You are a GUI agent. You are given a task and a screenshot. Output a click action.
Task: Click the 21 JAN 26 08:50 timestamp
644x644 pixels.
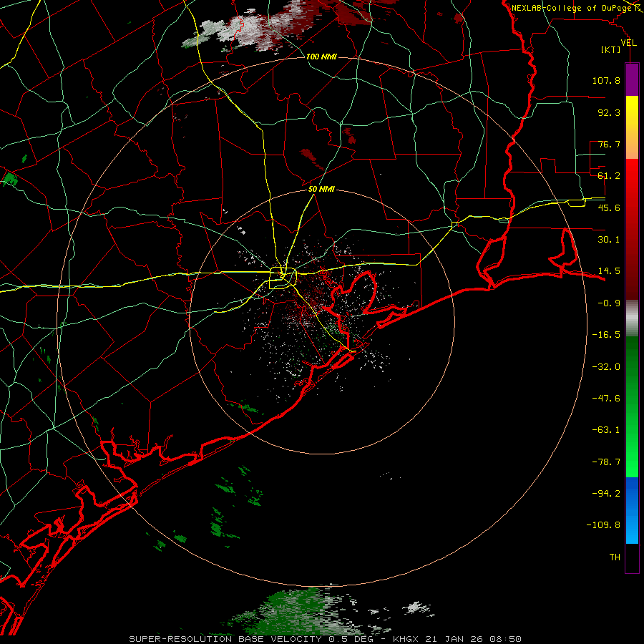pos(472,639)
